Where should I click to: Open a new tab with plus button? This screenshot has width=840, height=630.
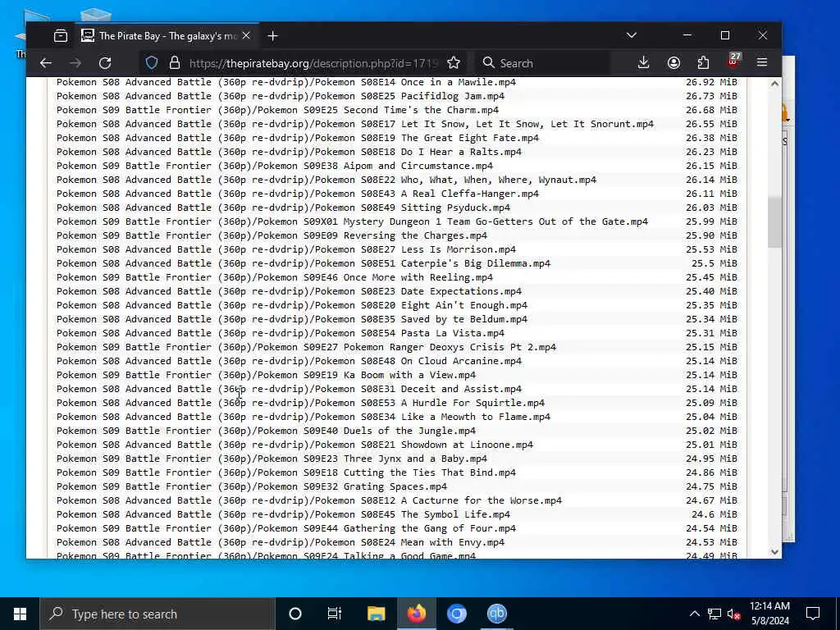(x=272, y=36)
